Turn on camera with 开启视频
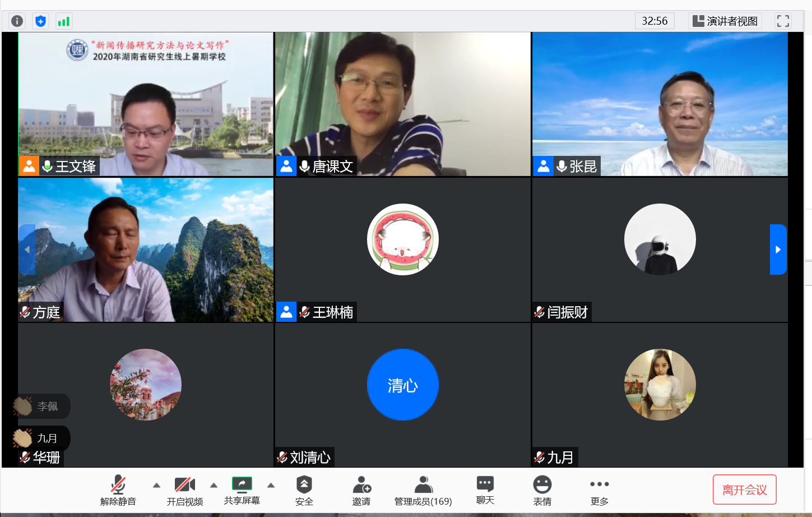812x517 pixels. [x=184, y=490]
